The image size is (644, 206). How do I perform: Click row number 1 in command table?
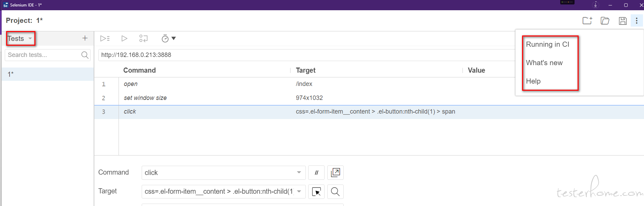coord(104,84)
